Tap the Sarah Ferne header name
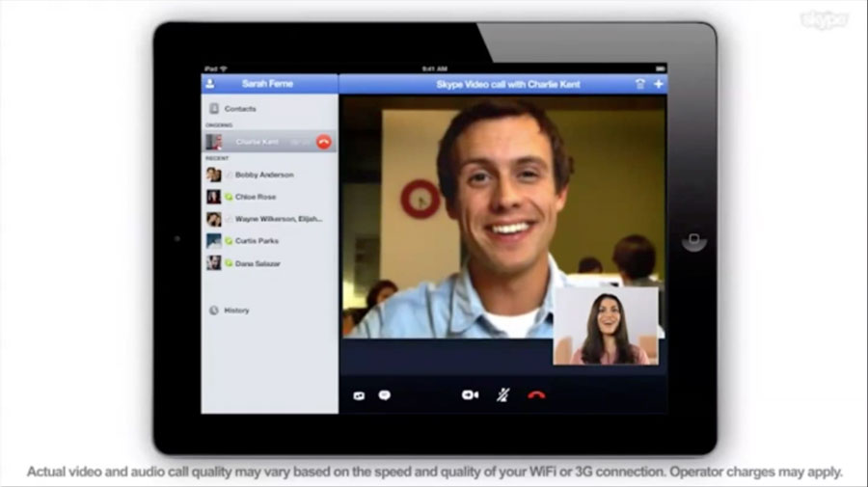The height and width of the screenshot is (487, 868). [x=267, y=84]
